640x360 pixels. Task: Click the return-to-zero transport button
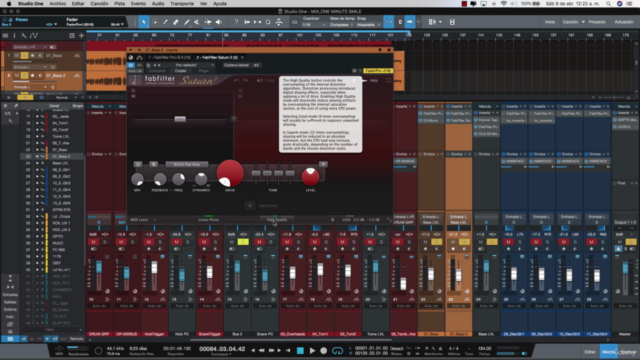288,350
